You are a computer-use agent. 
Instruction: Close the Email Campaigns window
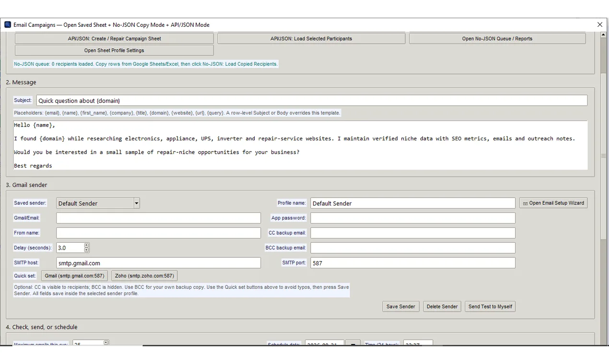pos(600,24)
